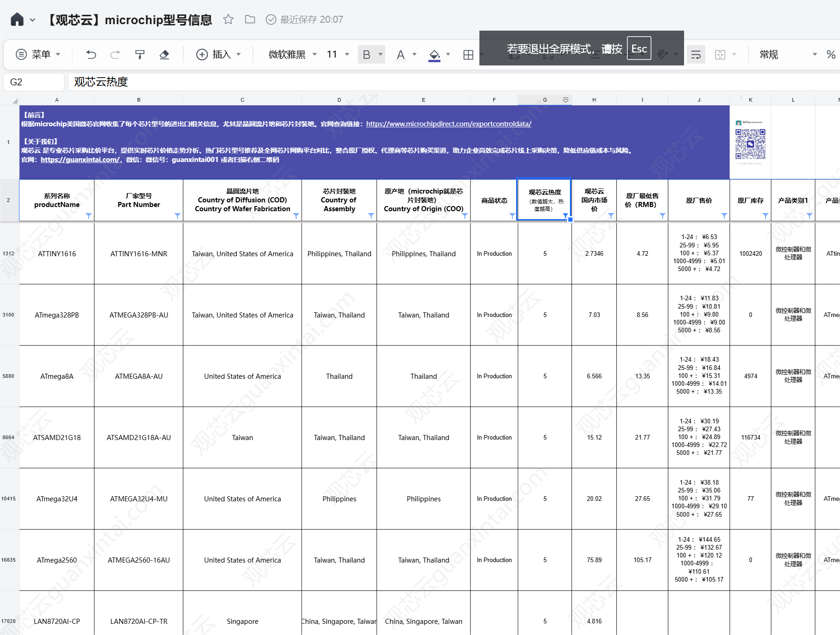Select the ATmega32U4 product name cell
The width and height of the screenshot is (840, 635).
click(x=57, y=499)
